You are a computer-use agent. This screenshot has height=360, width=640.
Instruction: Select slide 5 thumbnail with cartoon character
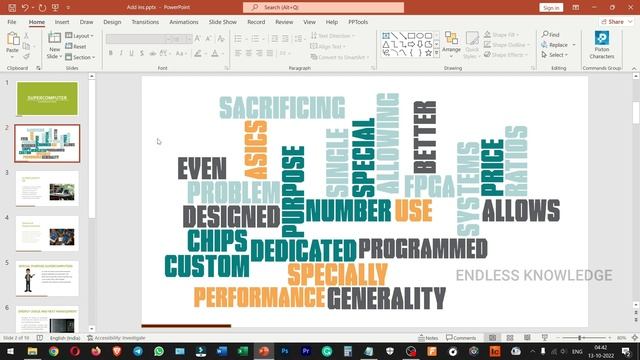click(47, 278)
